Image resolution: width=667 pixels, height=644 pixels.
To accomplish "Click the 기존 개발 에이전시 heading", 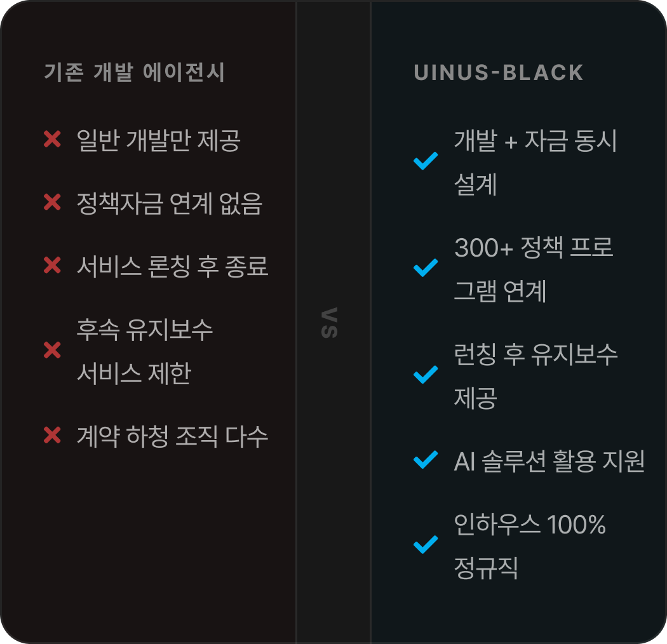I will coord(135,72).
